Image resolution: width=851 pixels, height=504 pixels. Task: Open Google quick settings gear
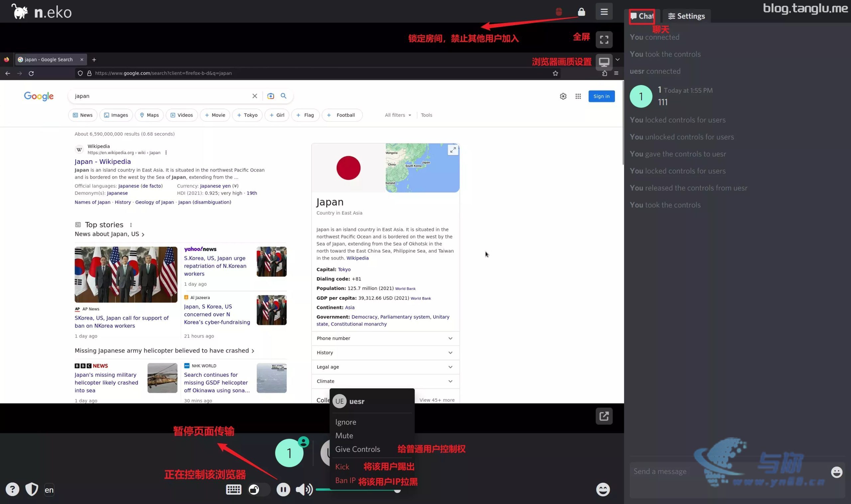coord(563,96)
